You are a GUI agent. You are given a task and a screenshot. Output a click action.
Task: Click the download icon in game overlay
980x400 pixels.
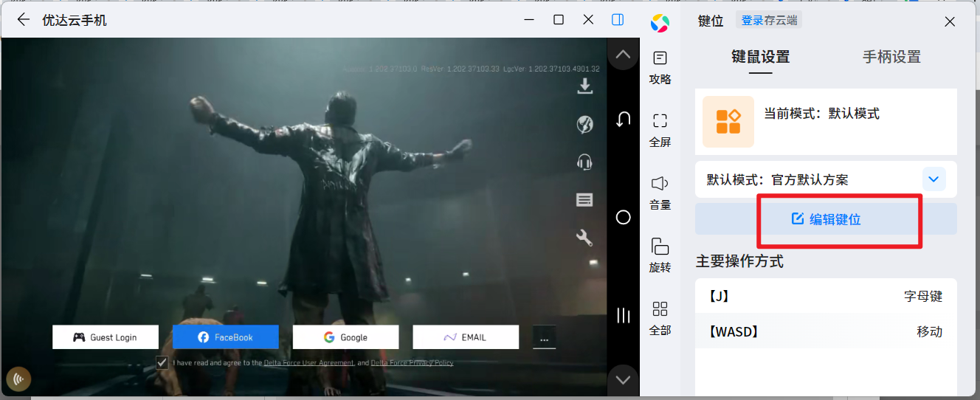[x=584, y=86]
